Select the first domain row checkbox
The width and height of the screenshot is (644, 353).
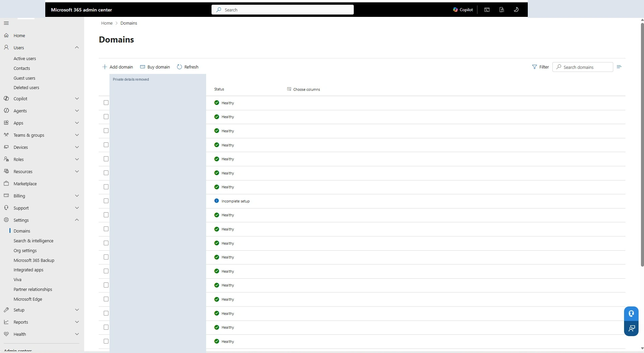(106, 103)
